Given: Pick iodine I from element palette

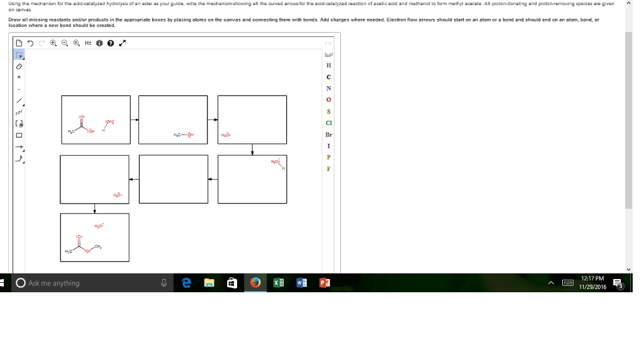Looking at the screenshot, I should (x=328, y=146).
